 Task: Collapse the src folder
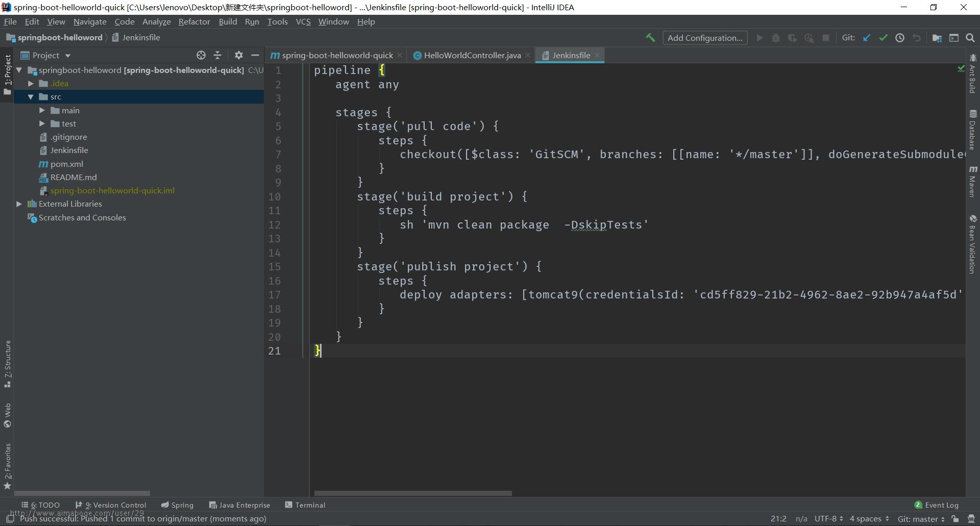(31, 96)
